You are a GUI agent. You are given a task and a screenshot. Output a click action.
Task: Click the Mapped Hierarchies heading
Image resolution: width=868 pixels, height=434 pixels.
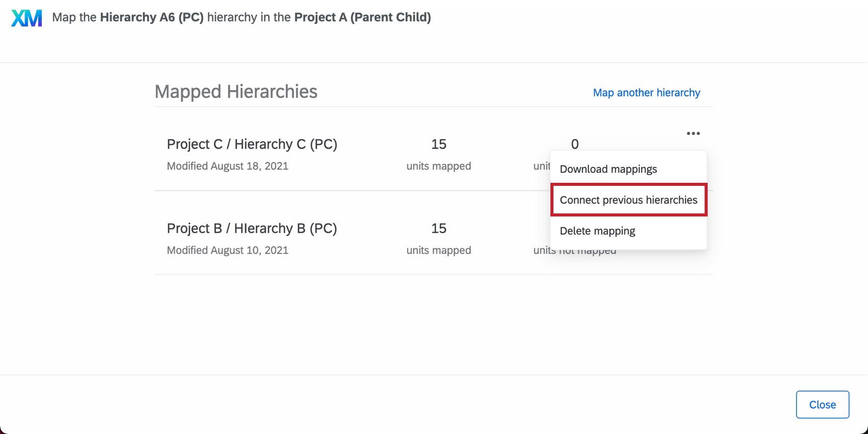pyautogui.click(x=236, y=91)
